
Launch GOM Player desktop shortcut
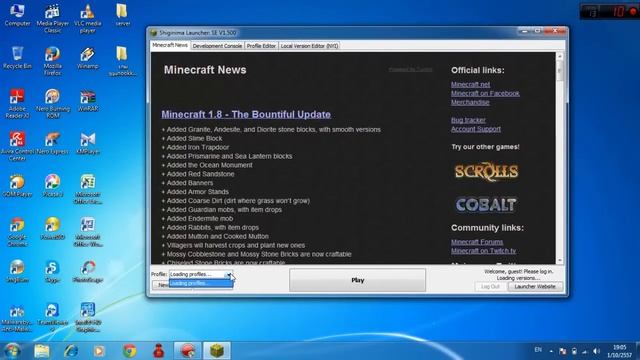17,186
